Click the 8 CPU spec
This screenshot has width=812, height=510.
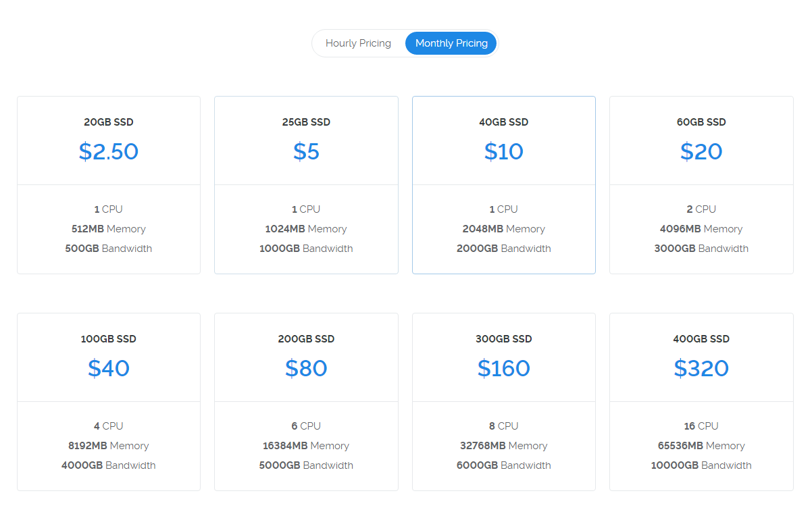tap(504, 426)
